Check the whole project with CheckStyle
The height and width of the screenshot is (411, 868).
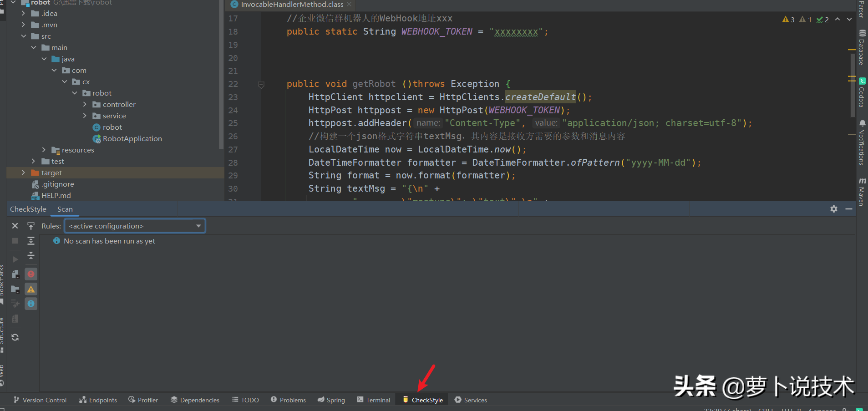click(x=15, y=289)
